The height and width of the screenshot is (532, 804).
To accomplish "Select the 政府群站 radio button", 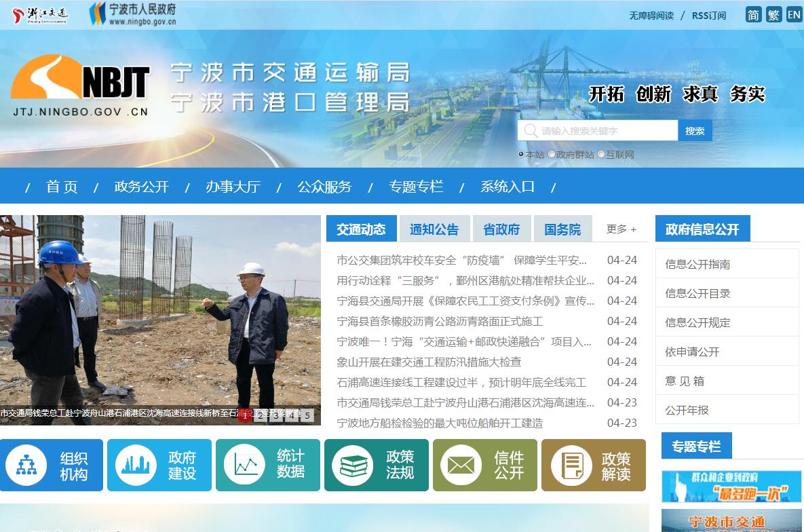I will (552, 154).
